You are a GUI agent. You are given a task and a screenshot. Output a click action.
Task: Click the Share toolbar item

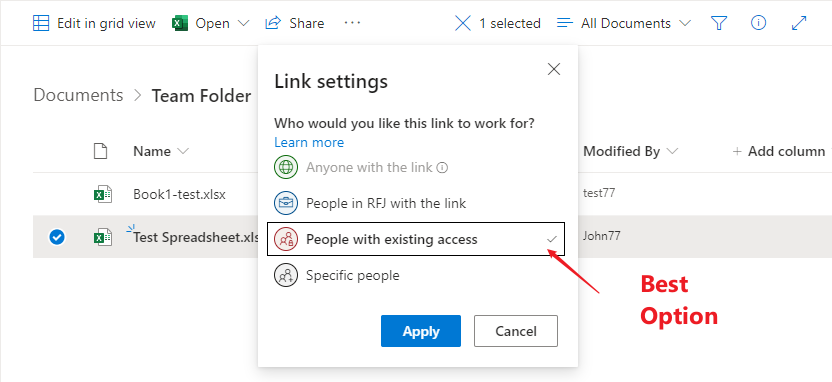pos(294,23)
